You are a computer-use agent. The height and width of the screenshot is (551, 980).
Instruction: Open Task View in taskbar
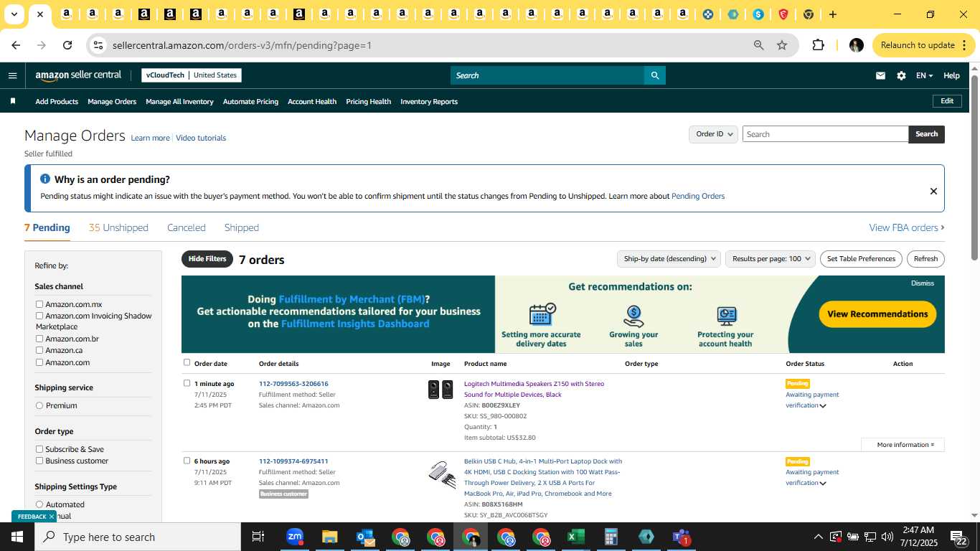pos(258,537)
